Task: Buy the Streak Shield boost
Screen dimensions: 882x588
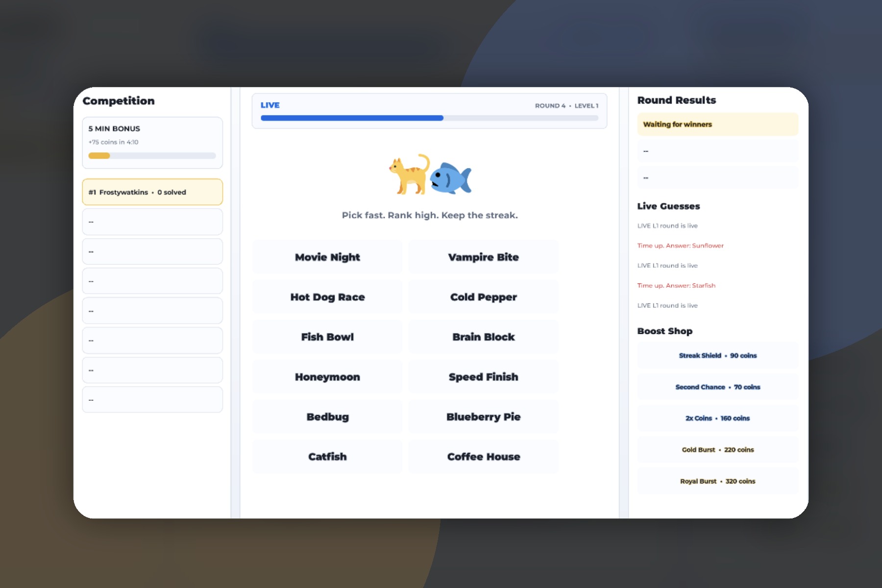Action: pos(718,356)
